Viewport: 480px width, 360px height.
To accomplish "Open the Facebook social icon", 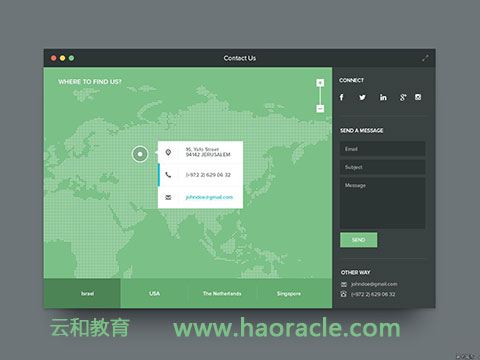I will click(341, 97).
